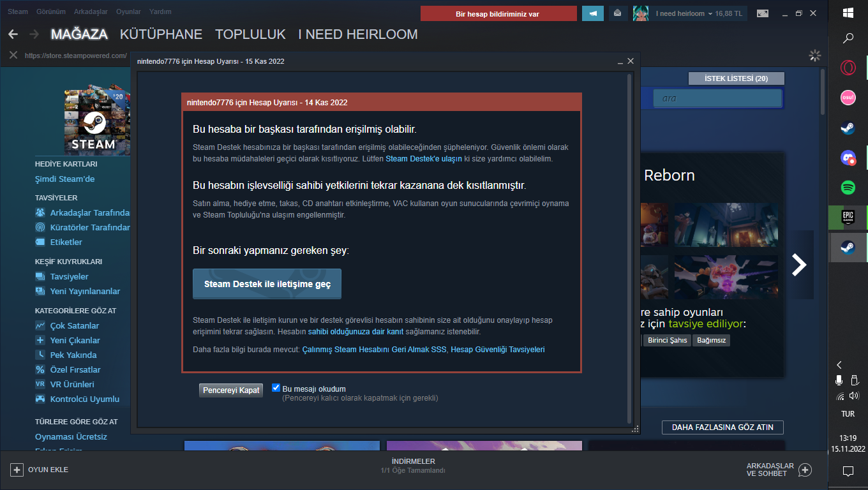
Task: Open VR Ürünleri category
Action: point(64,384)
